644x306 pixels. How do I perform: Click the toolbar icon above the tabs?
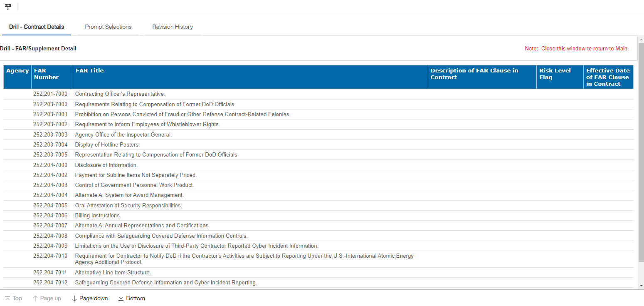tap(7, 7)
